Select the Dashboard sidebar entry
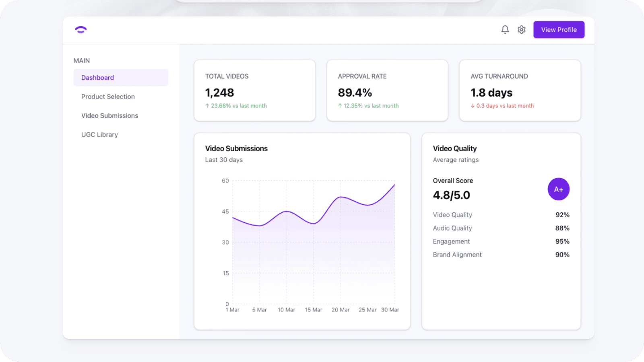 click(x=97, y=77)
